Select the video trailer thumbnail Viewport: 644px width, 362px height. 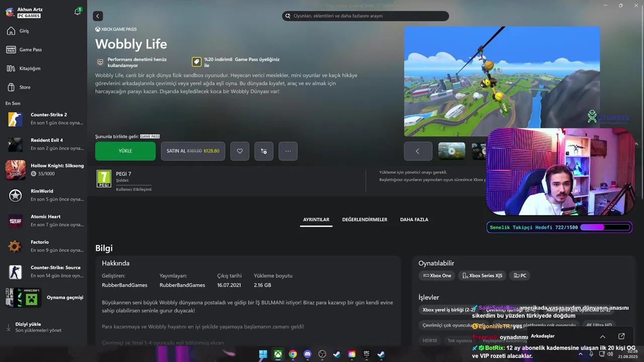click(451, 151)
